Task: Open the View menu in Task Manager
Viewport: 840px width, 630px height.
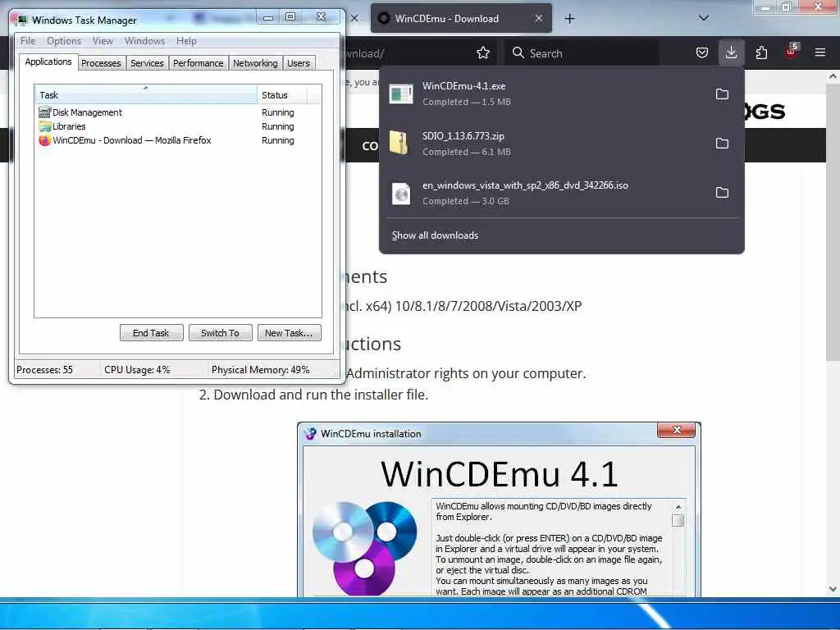Action: tap(103, 41)
